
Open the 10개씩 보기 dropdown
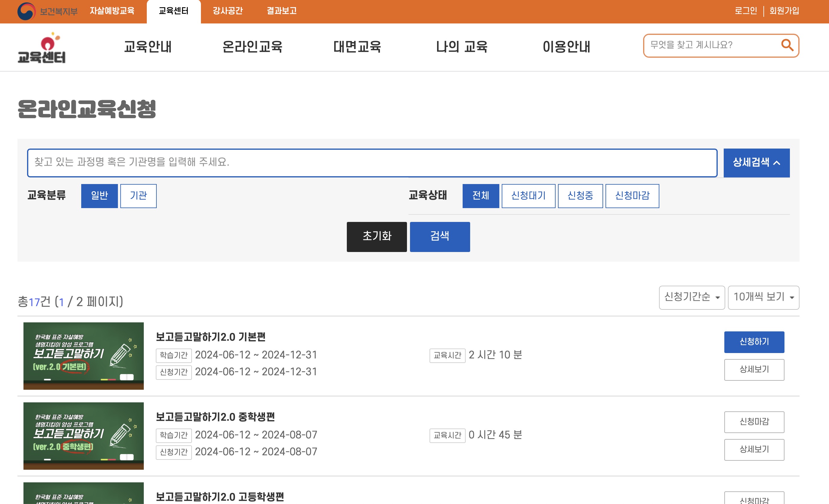pos(763,297)
